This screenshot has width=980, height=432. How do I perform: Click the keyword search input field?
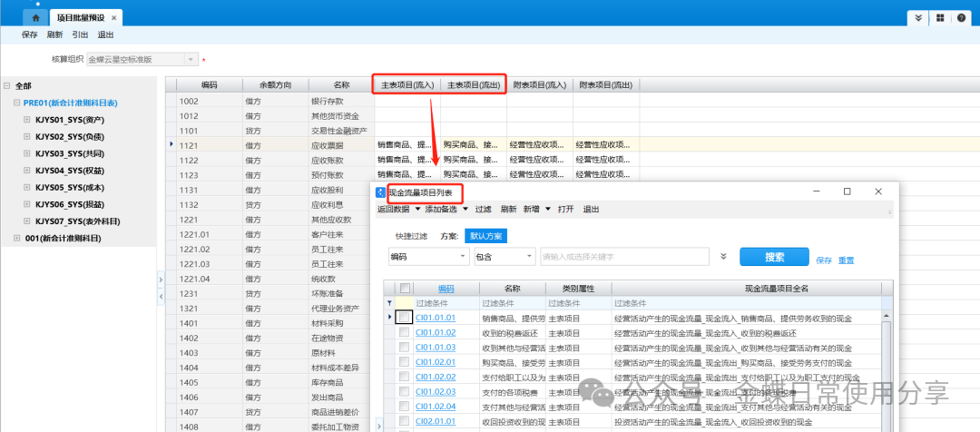(x=623, y=257)
